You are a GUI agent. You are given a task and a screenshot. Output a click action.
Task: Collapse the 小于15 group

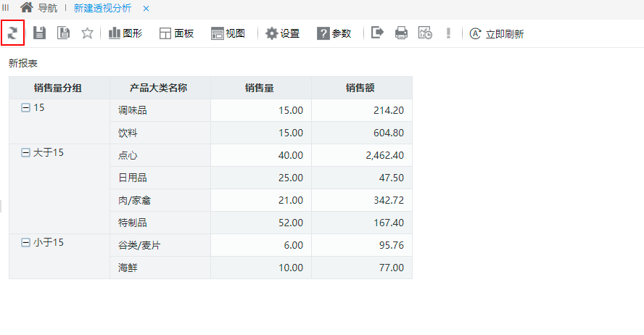25,243
